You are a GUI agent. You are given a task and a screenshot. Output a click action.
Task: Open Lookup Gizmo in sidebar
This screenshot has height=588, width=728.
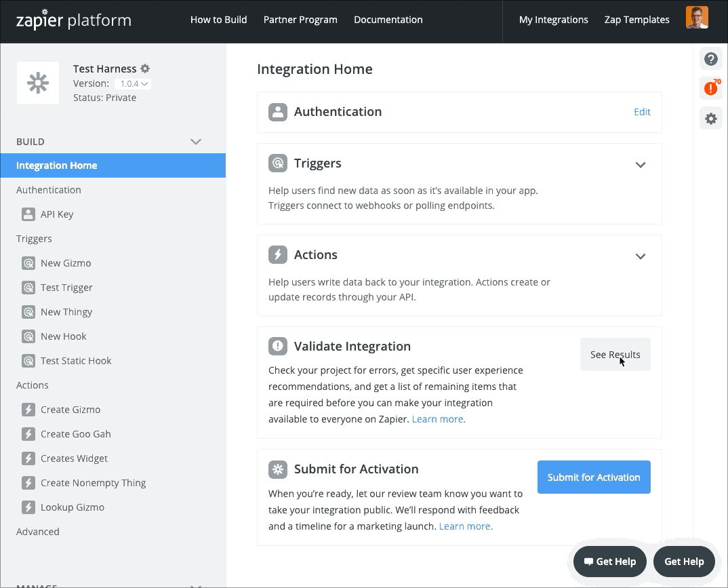(72, 507)
